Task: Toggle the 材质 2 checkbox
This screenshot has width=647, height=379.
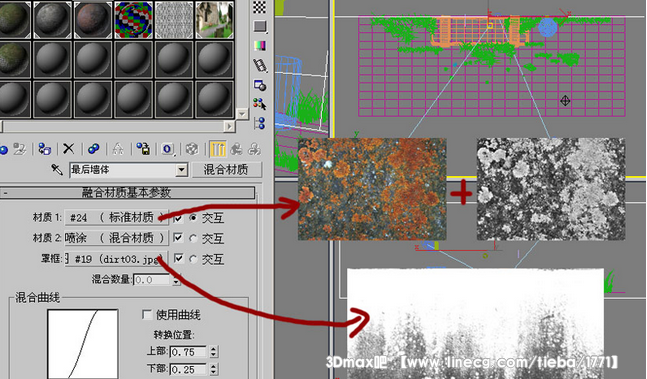Action: pyautogui.click(x=178, y=238)
